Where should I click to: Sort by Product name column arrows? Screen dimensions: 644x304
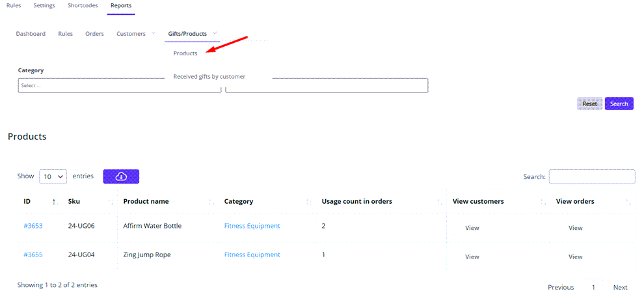211,202
